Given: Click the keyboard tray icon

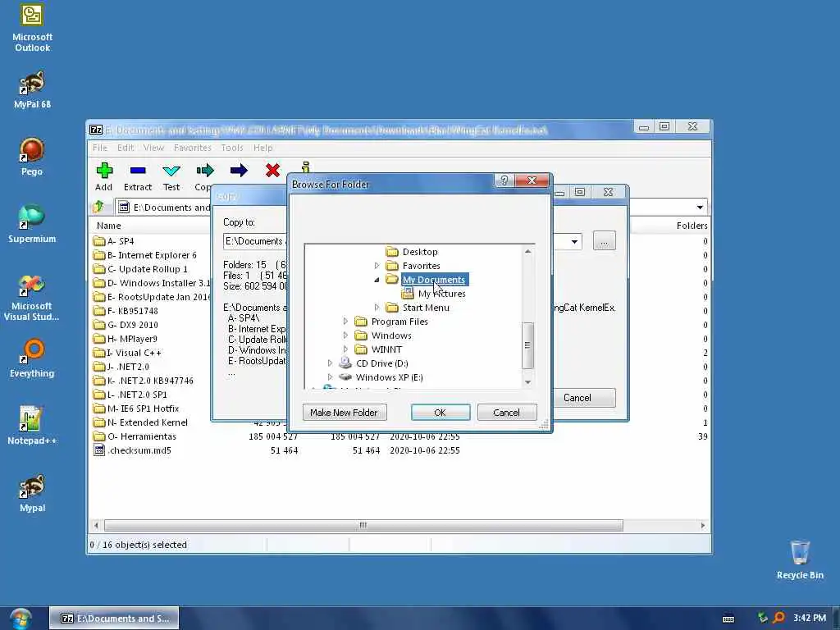Looking at the screenshot, I should (x=728, y=619).
